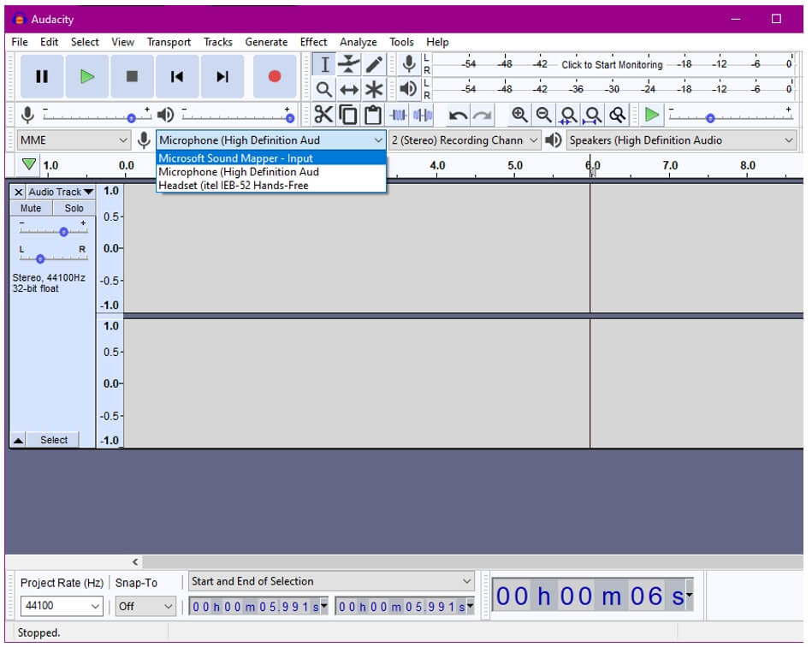812x647 pixels.
Task: Click the track gain slider handle
Action: tap(63, 232)
